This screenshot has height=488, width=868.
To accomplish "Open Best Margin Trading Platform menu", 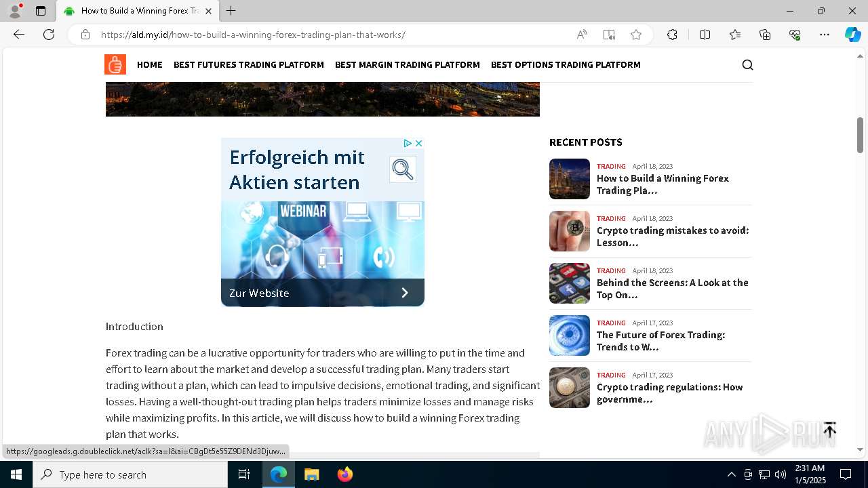I will [408, 64].
